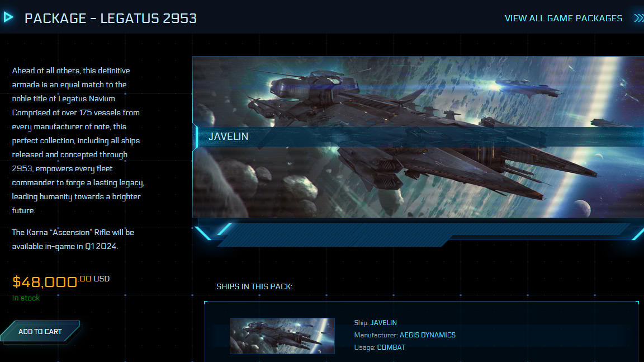Click the left diagonal arrow below the banner
This screenshot has width=644, height=362.
(x=203, y=233)
